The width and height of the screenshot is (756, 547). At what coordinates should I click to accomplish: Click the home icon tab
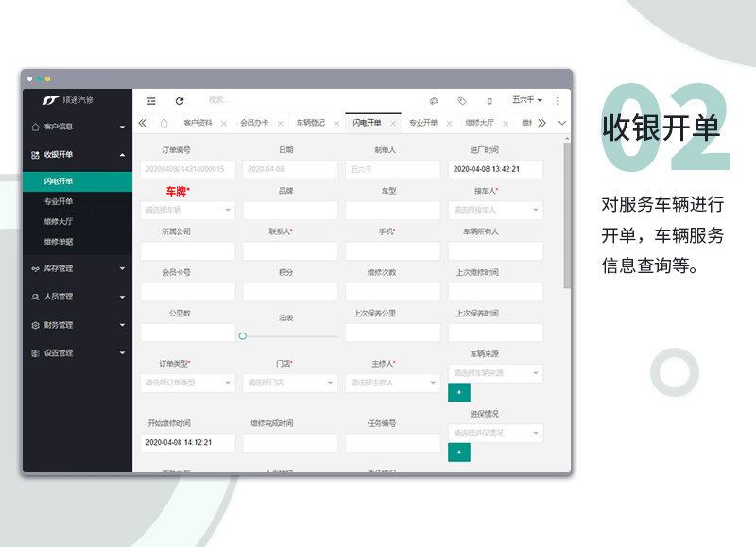(163, 123)
